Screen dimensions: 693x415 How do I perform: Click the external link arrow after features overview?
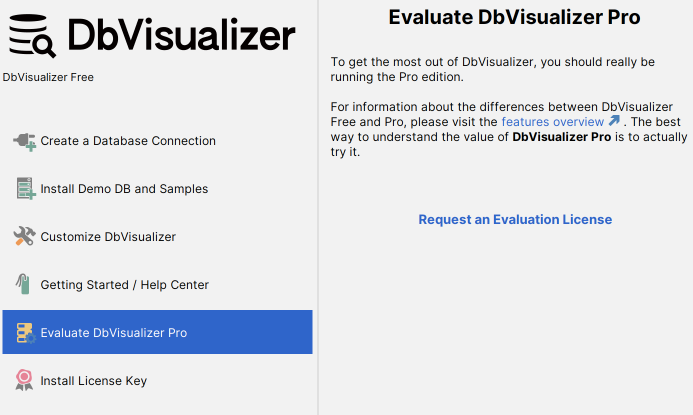pos(614,121)
